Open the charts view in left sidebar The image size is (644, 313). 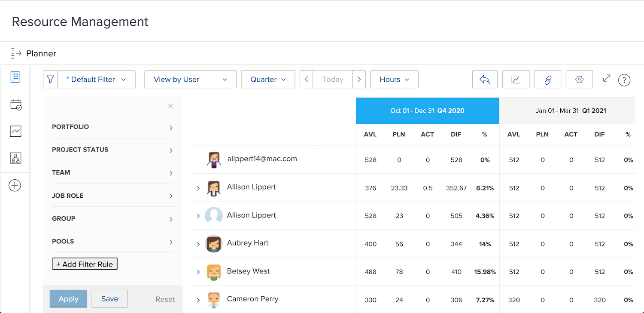click(x=15, y=131)
